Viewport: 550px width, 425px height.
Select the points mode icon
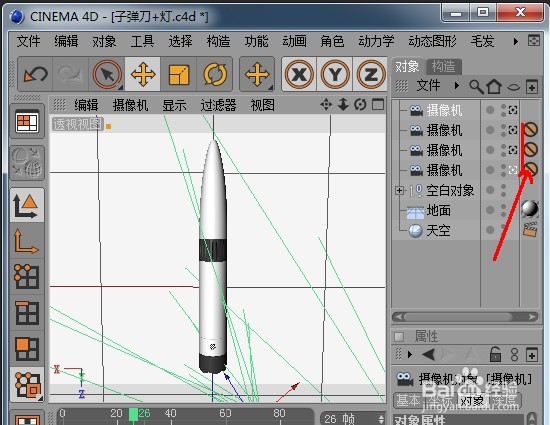(27, 276)
